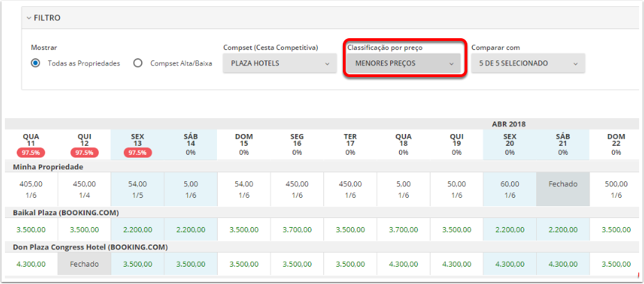644x284 pixels.
Task: Click Minha Propriedade rate 405,00 for QUA 11
Action: point(31,184)
